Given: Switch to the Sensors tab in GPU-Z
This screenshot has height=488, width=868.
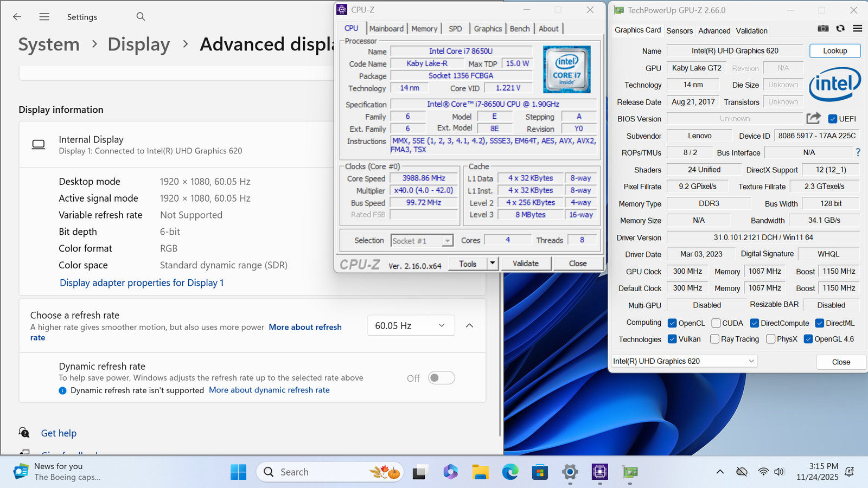Looking at the screenshot, I should click(x=679, y=31).
